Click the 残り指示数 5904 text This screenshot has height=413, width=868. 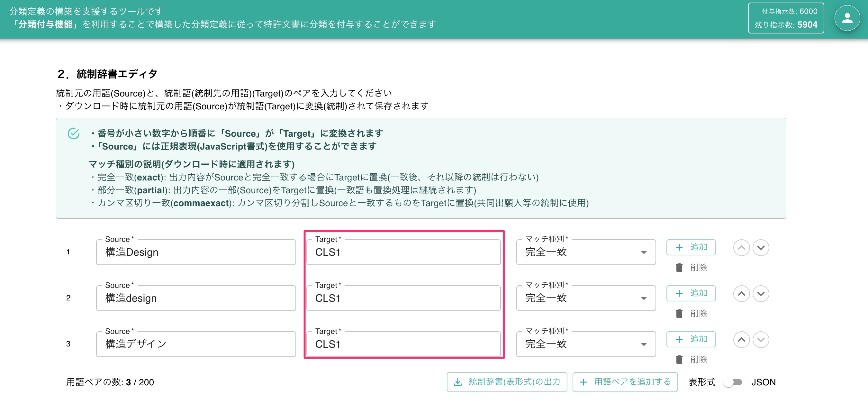click(x=786, y=25)
